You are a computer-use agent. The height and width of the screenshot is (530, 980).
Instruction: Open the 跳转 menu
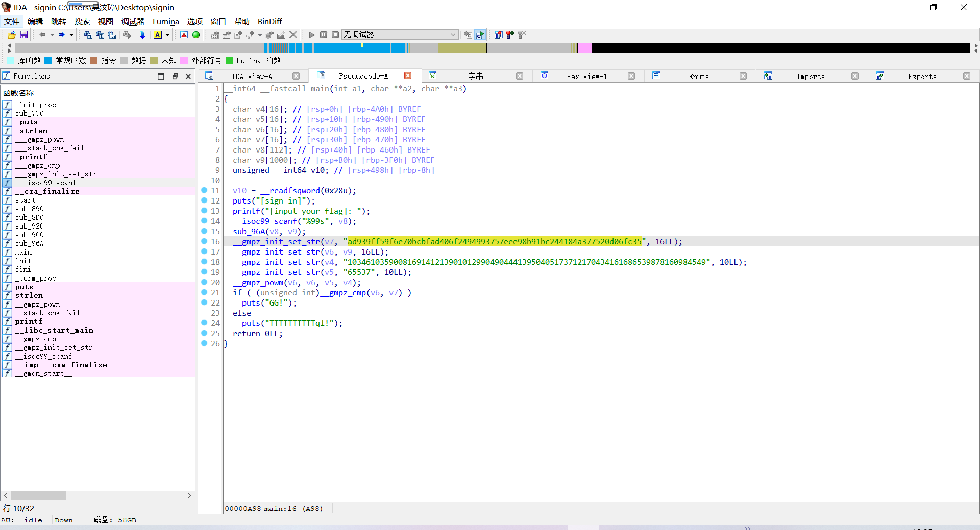coord(59,21)
